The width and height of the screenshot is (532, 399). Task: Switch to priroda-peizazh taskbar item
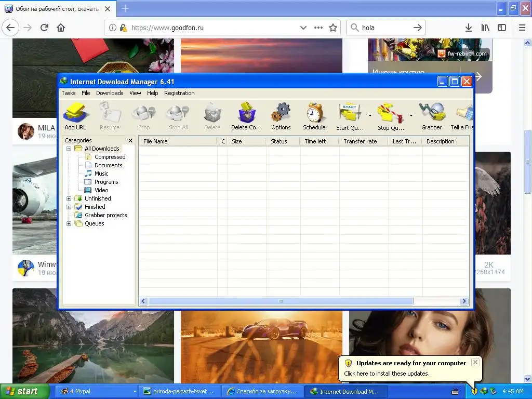click(180, 392)
